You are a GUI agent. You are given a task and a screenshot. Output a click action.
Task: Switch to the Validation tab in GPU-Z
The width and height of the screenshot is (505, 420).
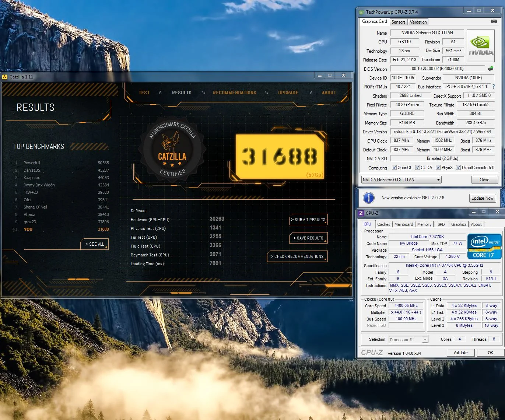coord(418,22)
